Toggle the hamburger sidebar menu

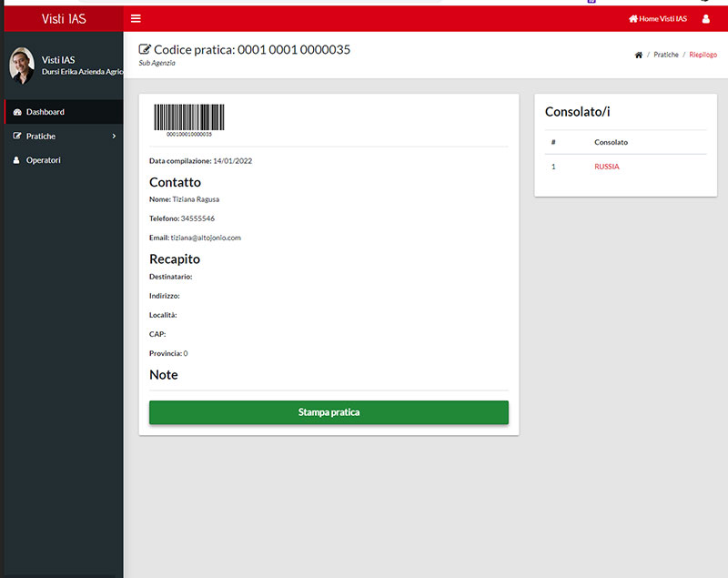point(136,18)
